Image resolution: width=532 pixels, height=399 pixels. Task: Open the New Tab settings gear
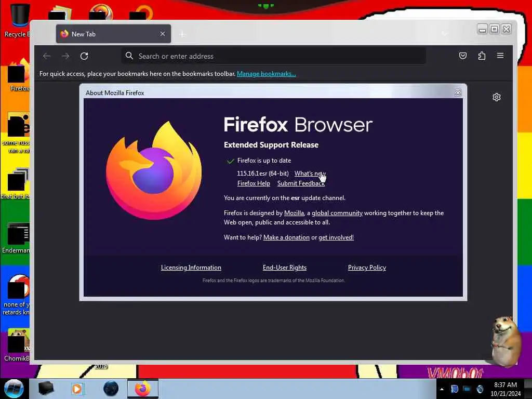point(496,97)
